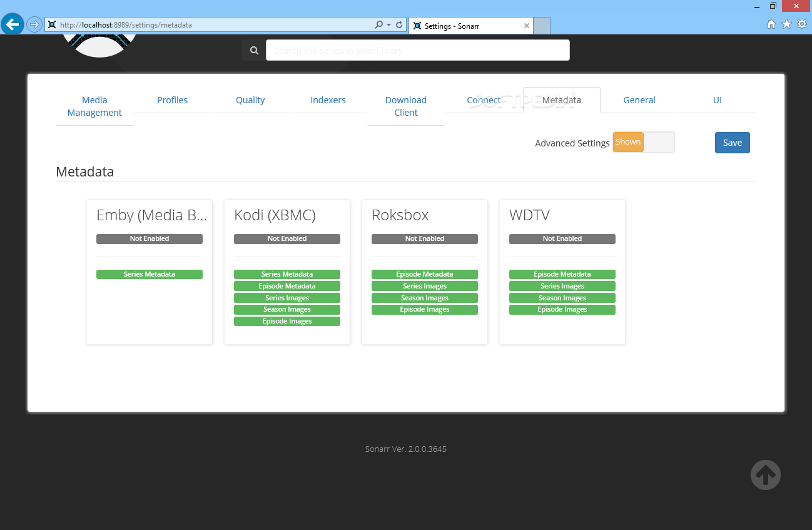
Task: Focus the series library search field
Action: click(x=418, y=50)
